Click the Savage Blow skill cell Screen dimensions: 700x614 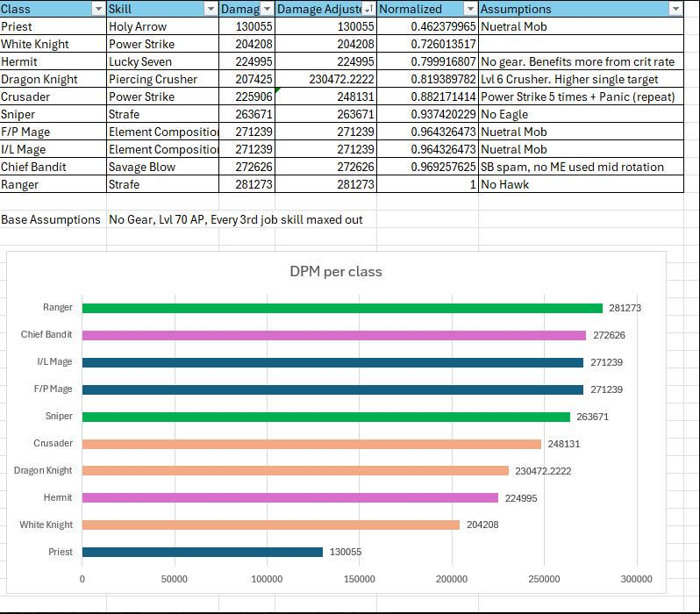(163, 167)
